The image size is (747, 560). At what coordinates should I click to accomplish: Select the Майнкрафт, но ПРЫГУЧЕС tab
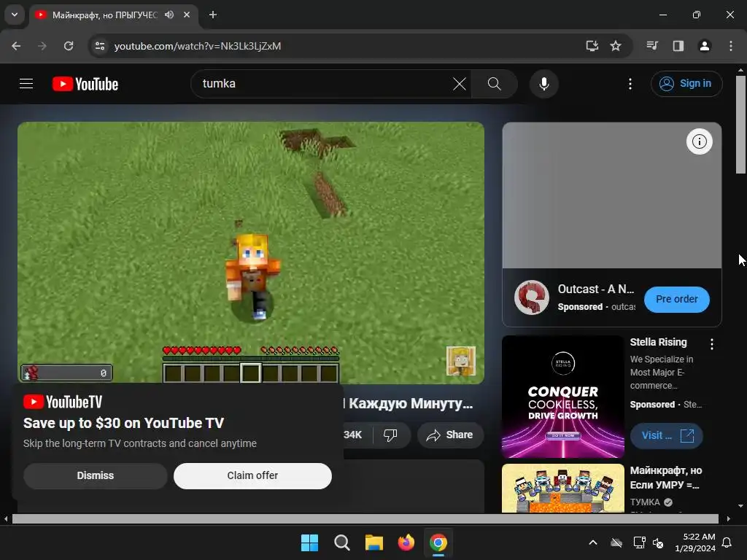104,15
